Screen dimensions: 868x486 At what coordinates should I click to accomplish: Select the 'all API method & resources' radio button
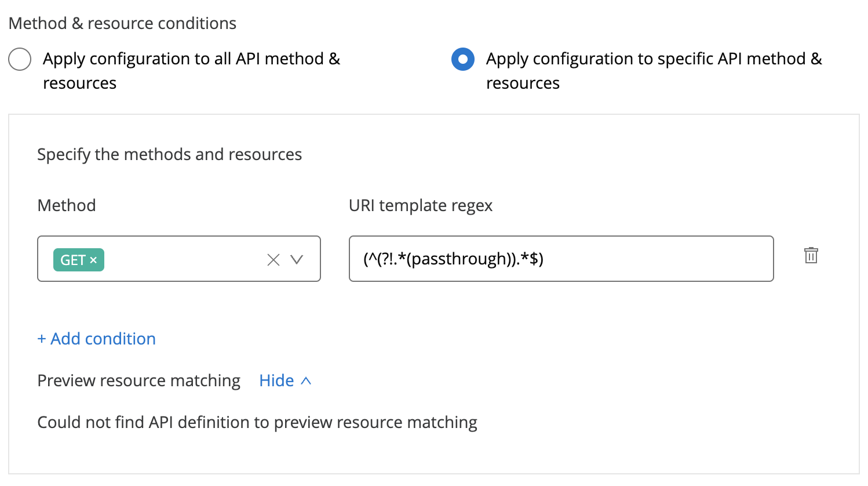(20, 59)
